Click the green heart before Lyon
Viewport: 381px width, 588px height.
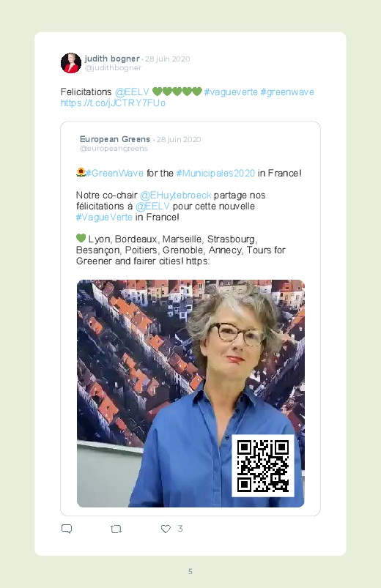(81, 238)
